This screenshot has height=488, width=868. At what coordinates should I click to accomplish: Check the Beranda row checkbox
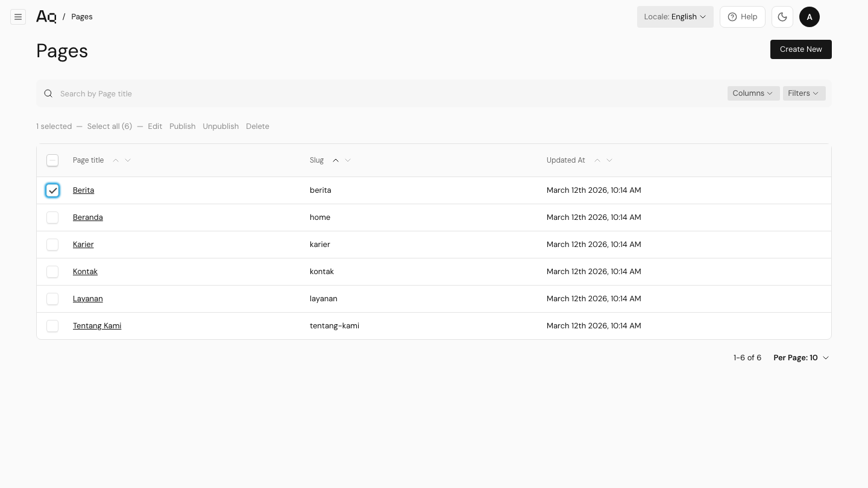click(52, 217)
